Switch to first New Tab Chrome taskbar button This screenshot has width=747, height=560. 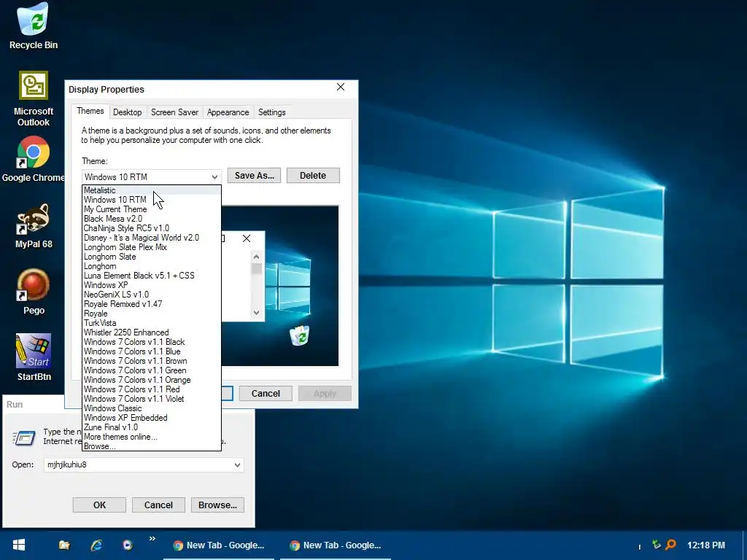[219, 545]
